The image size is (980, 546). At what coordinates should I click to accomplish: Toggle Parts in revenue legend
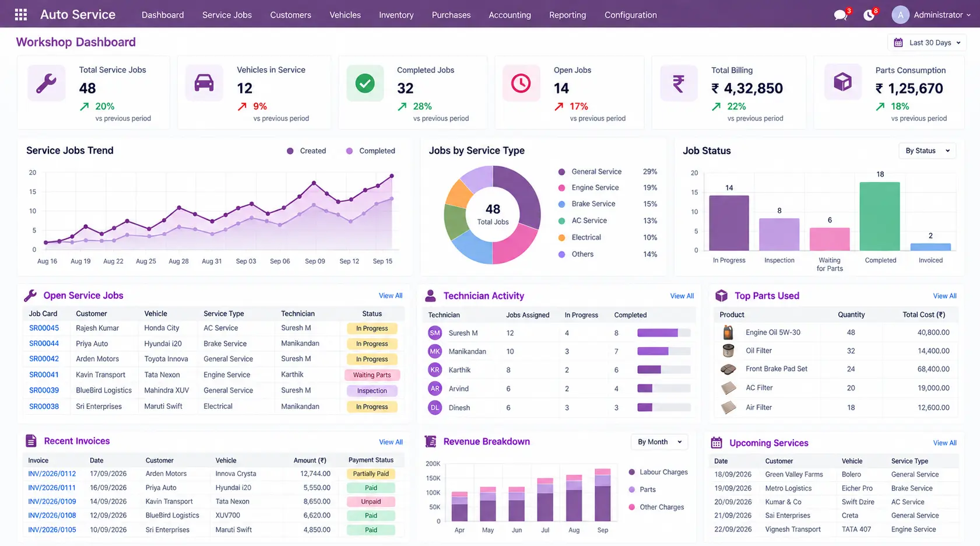coord(642,490)
